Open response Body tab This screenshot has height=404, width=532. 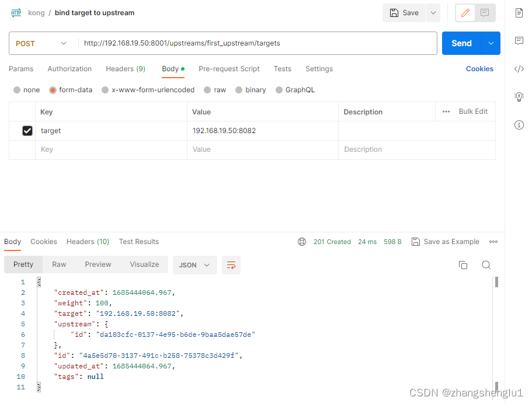pyautogui.click(x=12, y=242)
